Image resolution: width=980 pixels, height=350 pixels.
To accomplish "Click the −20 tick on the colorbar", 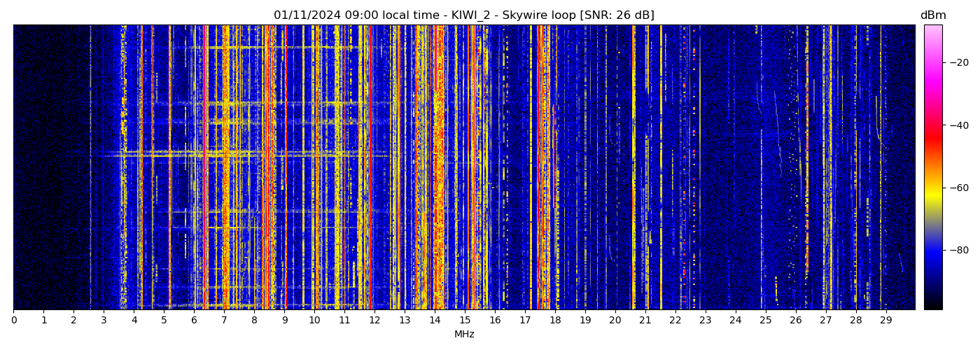I will pyautogui.click(x=958, y=62).
